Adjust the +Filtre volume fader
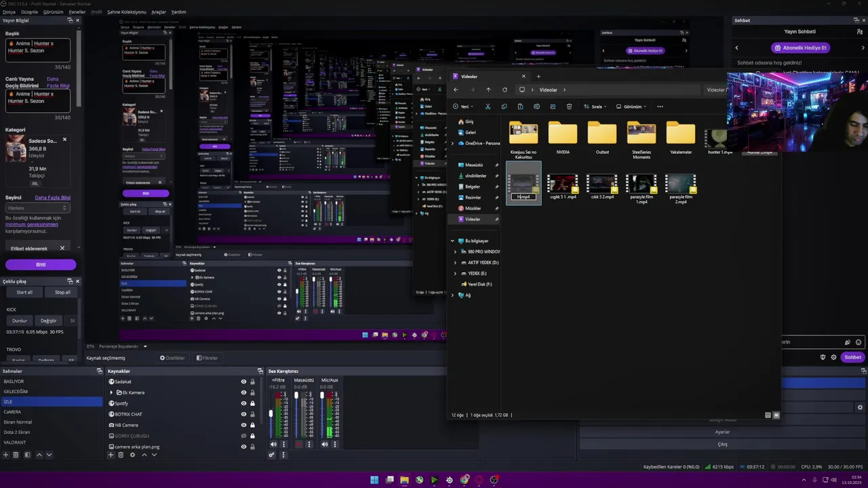Image resolution: width=868 pixels, height=488 pixels. coord(271,413)
